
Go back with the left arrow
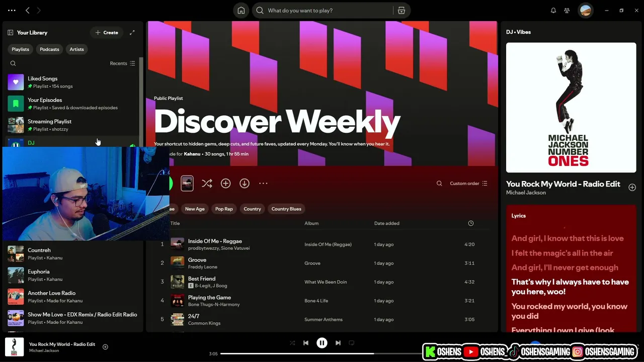(x=28, y=10)
